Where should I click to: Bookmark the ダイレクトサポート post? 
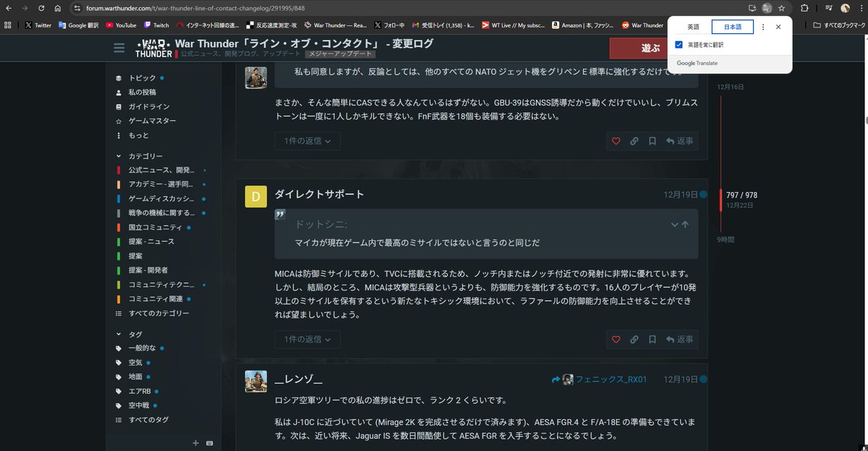[x=651, y=339]
